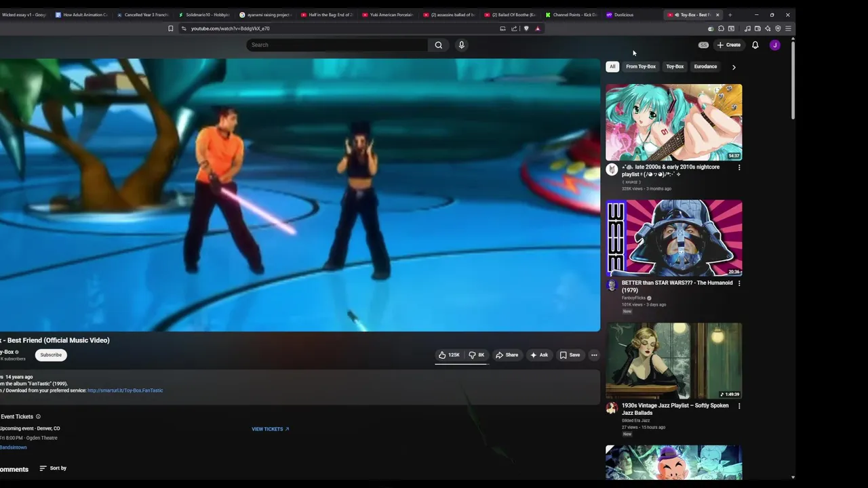Screen dimensions: 868x488
Task: Open options for 1930s Vintage Jazz video
Action: coord(739,406)
